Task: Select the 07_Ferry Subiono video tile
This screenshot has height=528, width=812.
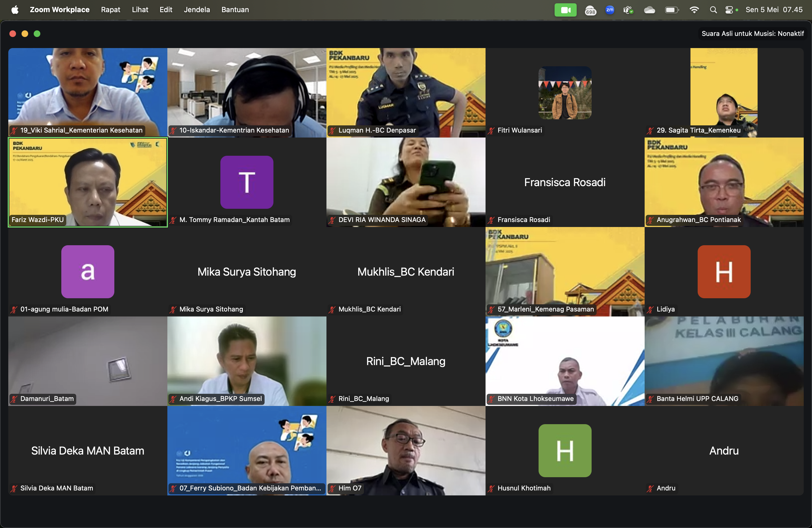Action: tap(247, 451)
